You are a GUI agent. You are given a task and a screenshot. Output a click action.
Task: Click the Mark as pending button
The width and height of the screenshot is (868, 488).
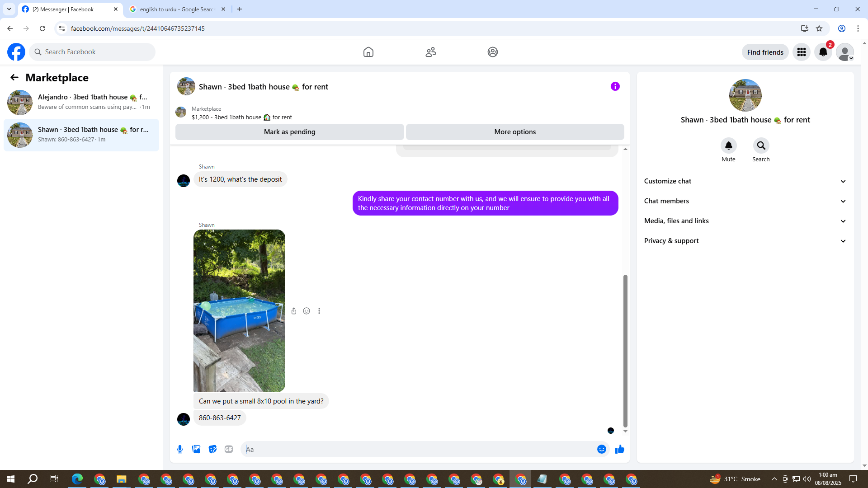(289, 132)
